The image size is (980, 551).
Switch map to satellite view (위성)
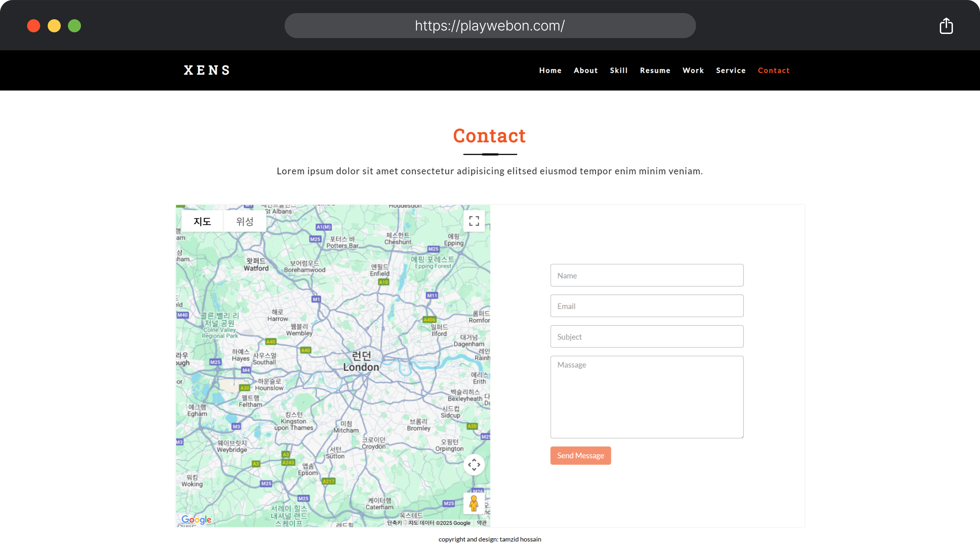point(245,221)
